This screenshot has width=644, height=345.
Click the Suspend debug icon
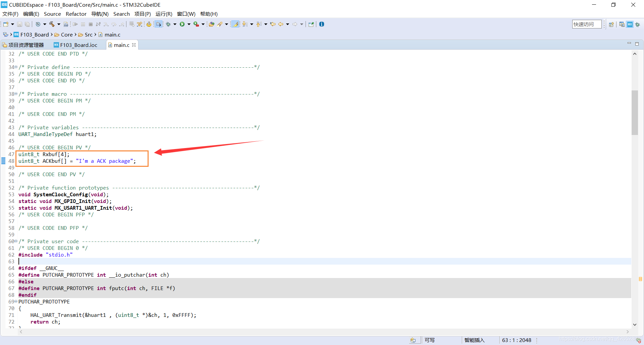point(83,24)
